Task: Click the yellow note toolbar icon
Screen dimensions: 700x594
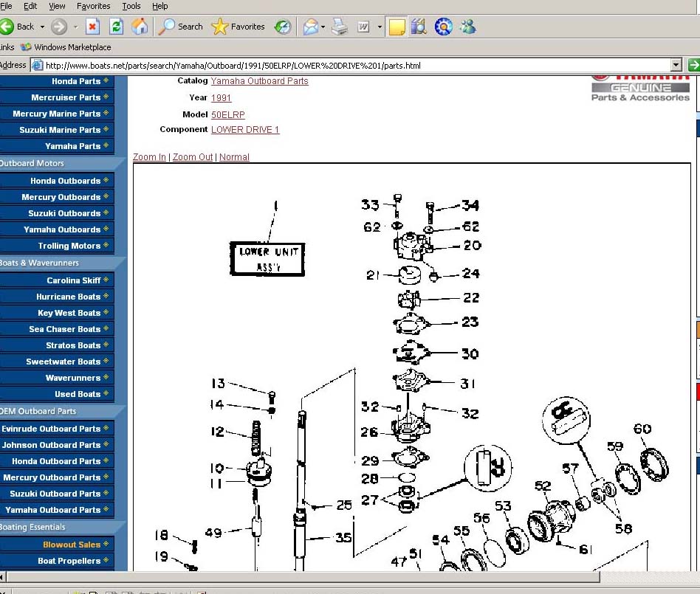Action: pyautogui.click(x=397, y=27)
